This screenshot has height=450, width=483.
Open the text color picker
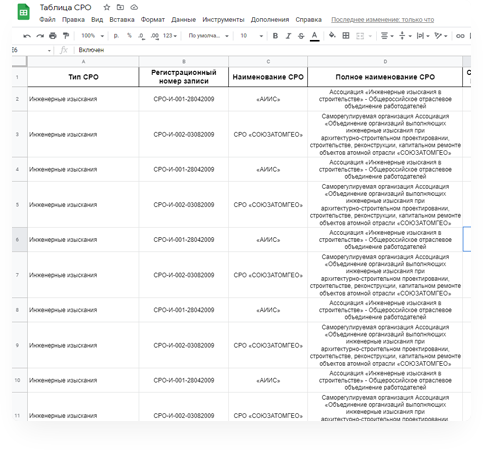tap(314, 36)
